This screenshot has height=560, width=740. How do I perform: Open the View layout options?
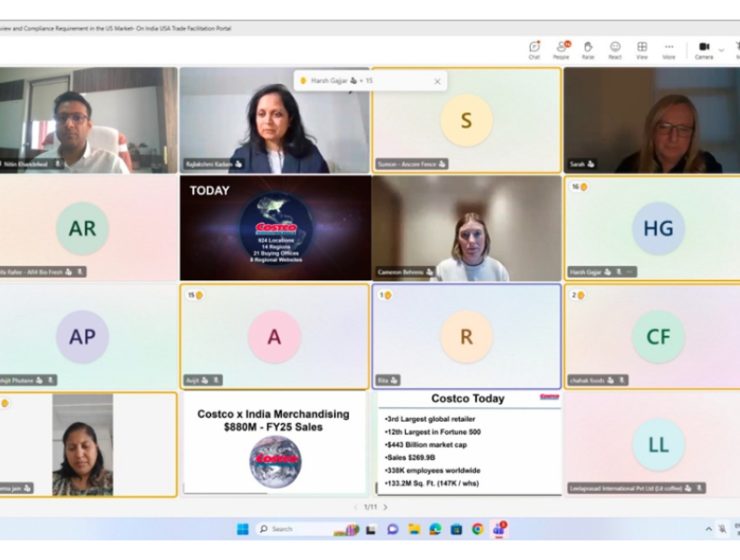coord(642,48)
